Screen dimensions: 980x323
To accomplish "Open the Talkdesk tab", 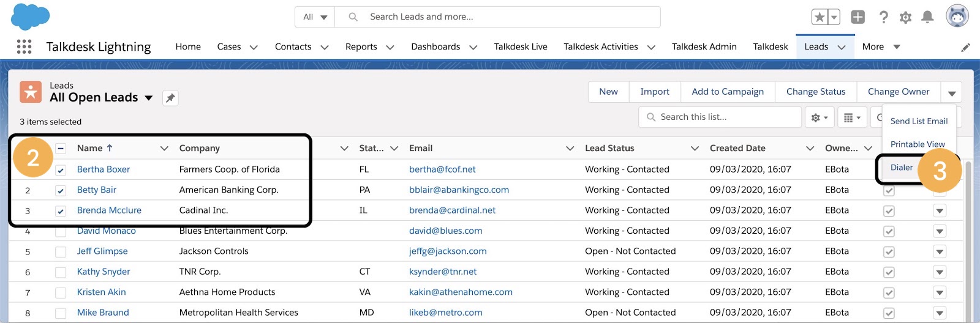I will pos(771,46).
